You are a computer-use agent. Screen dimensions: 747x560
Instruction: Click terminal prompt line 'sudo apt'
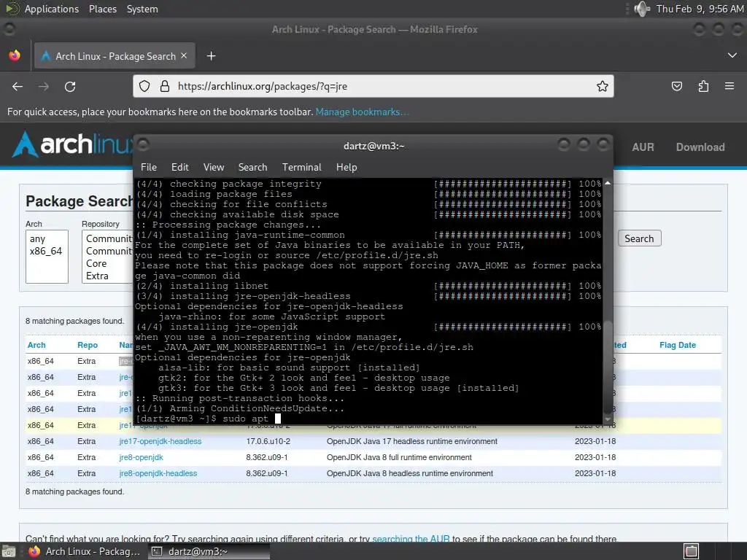coord(208,419)
